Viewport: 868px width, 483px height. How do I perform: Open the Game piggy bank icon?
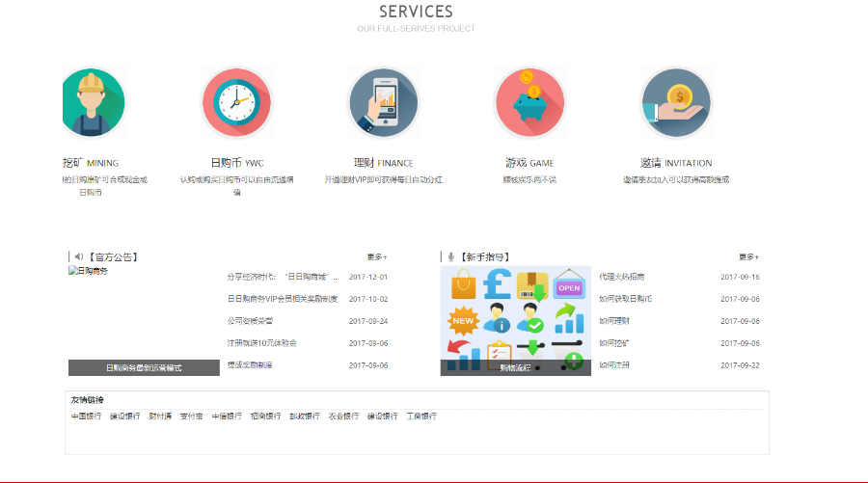pyautogui.click(x=529, y=103)
